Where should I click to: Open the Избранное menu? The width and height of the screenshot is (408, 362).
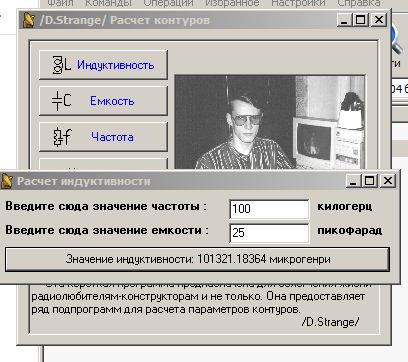pyautogui.click(x=232, y=3)
